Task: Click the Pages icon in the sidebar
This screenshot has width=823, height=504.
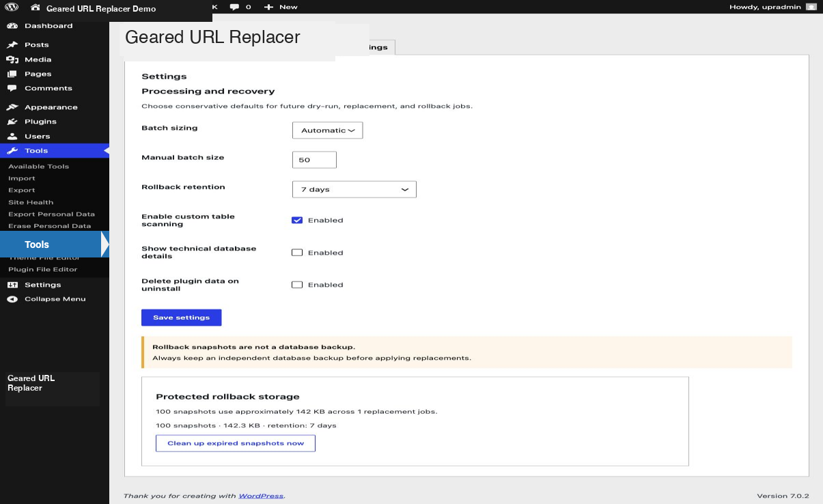Action: pyautogui.click(x=12, y=74)
